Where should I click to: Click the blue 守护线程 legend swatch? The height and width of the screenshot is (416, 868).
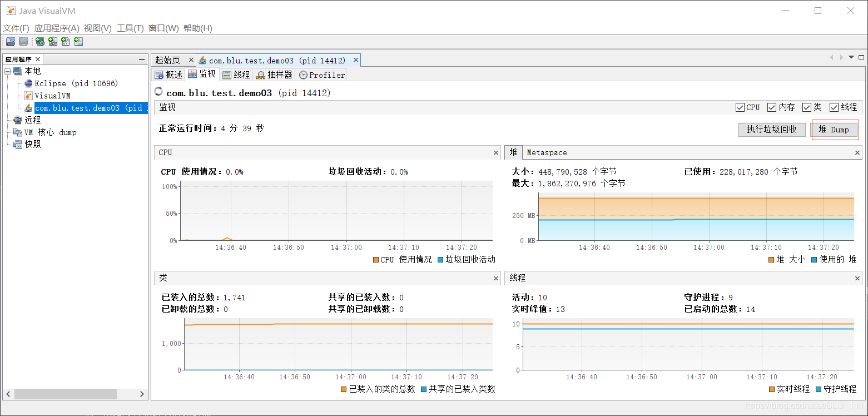818,389
